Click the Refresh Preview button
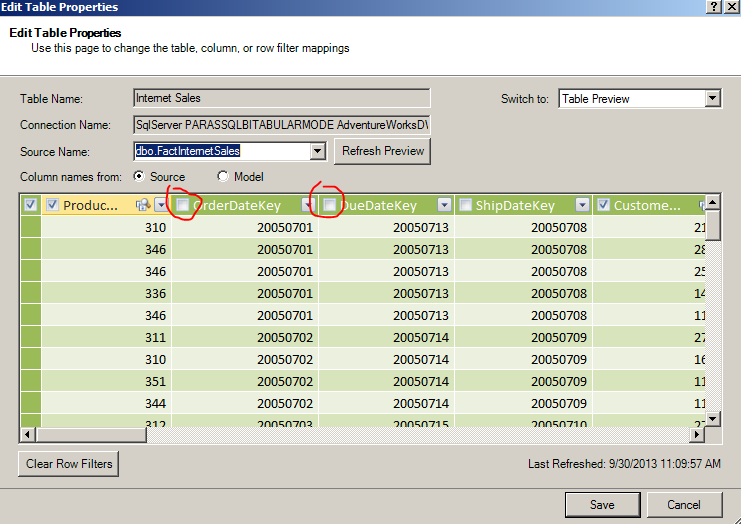The width and height of the screenshot is (741, 524). 382,151
